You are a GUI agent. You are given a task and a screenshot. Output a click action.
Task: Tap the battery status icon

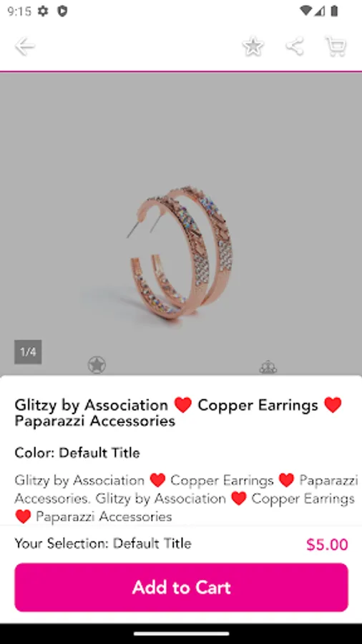coord(335,11)
